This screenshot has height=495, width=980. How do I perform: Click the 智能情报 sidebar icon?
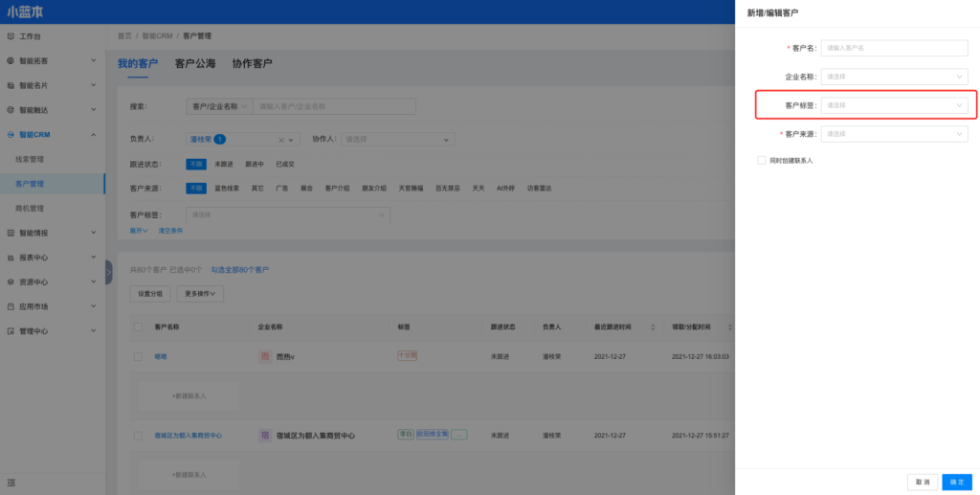pyautogui.click(x=11, y=233)
